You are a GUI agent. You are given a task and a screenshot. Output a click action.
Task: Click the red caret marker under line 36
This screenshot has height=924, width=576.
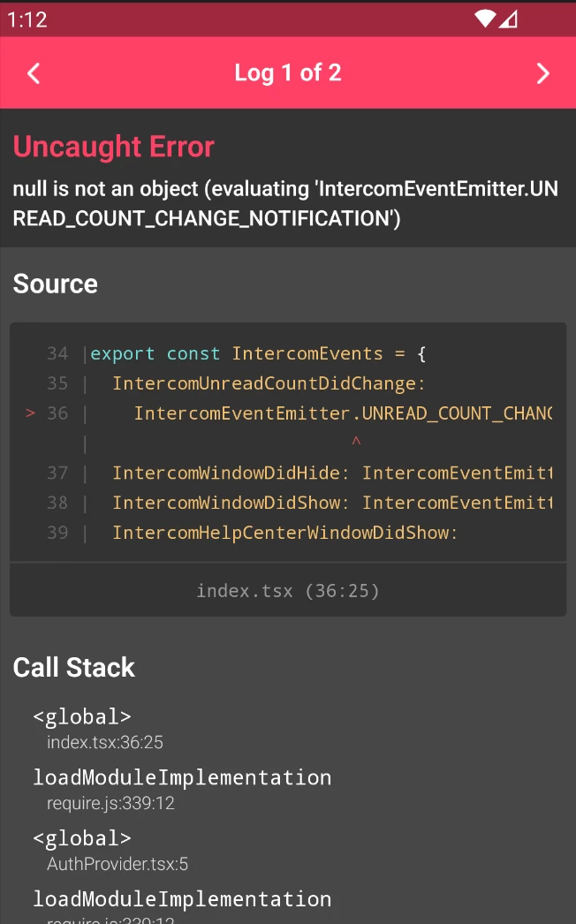(x=355, y=441)
